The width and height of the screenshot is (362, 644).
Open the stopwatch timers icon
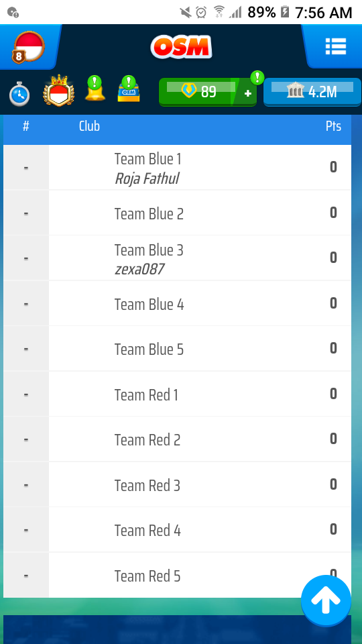pyautogui.click(x=19, y=93)
